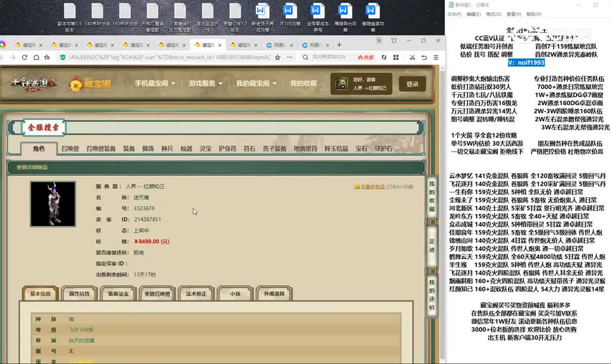Select the 宝石 category tab
This screenshot has width=611, height=364.
point(361,149)
